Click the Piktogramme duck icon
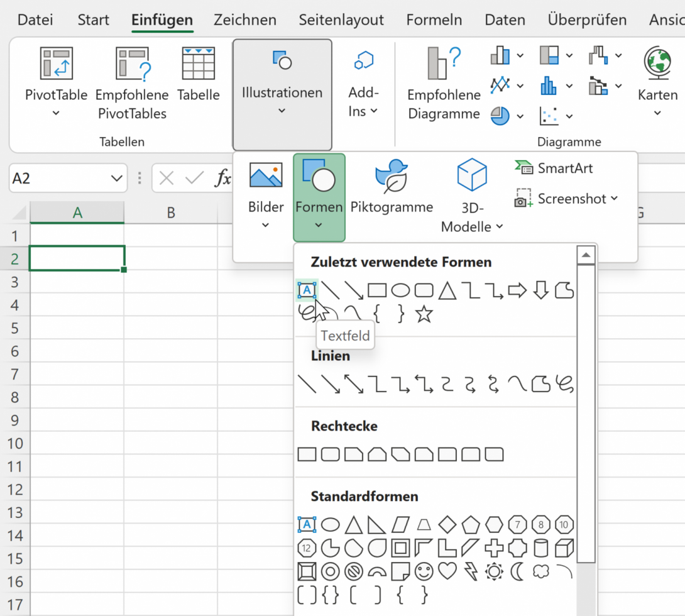This screenshot has height=616, width=685. (391, 176)
